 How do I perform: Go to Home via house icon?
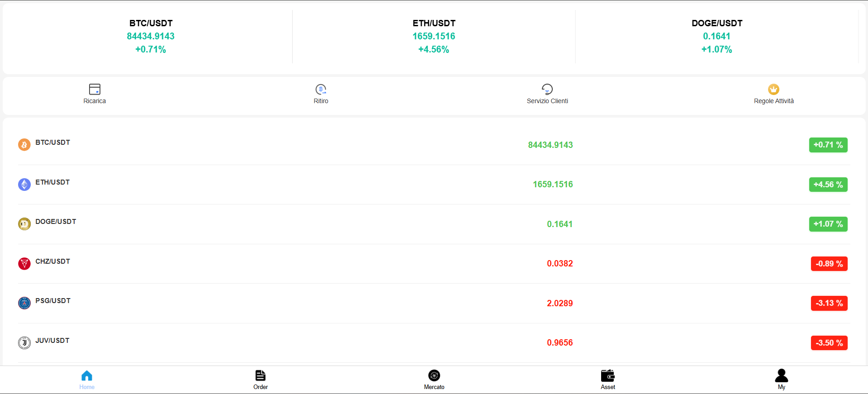(x=87, y=375)
